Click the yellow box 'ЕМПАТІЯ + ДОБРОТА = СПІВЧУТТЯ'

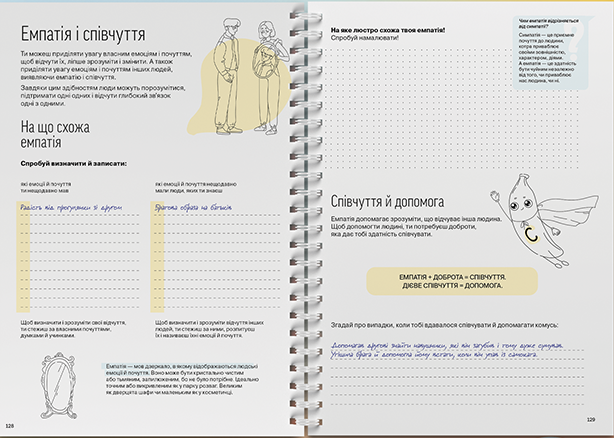click(x=452, y=281)
